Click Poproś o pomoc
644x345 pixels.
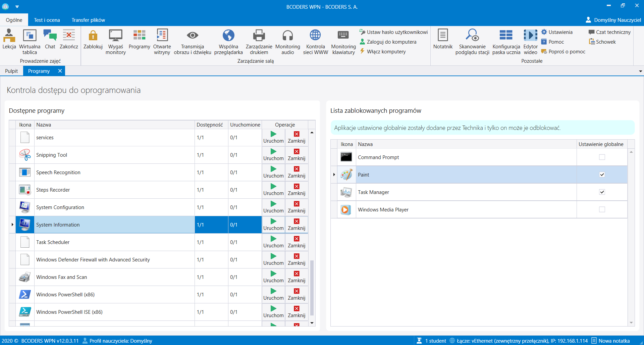tap(563, 52)
